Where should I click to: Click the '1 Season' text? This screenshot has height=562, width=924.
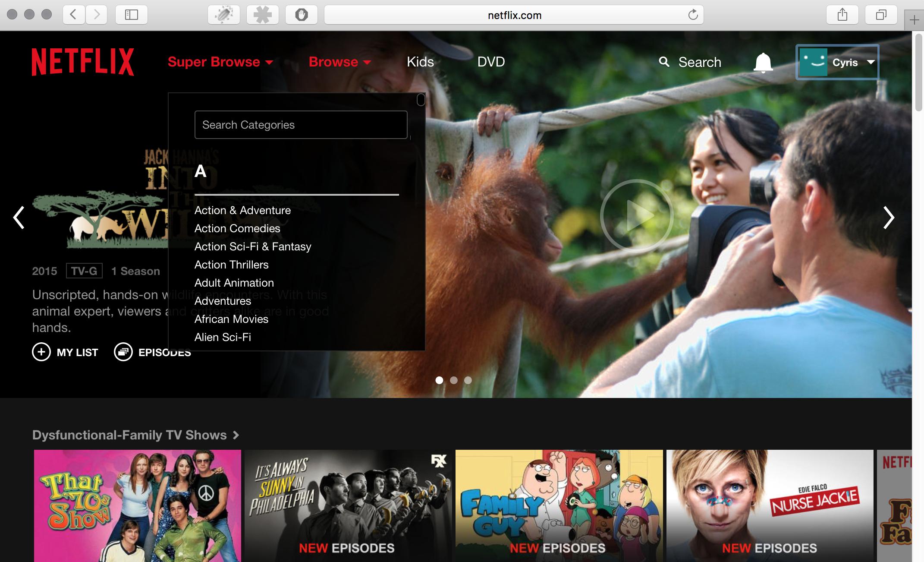pos(135,271)
